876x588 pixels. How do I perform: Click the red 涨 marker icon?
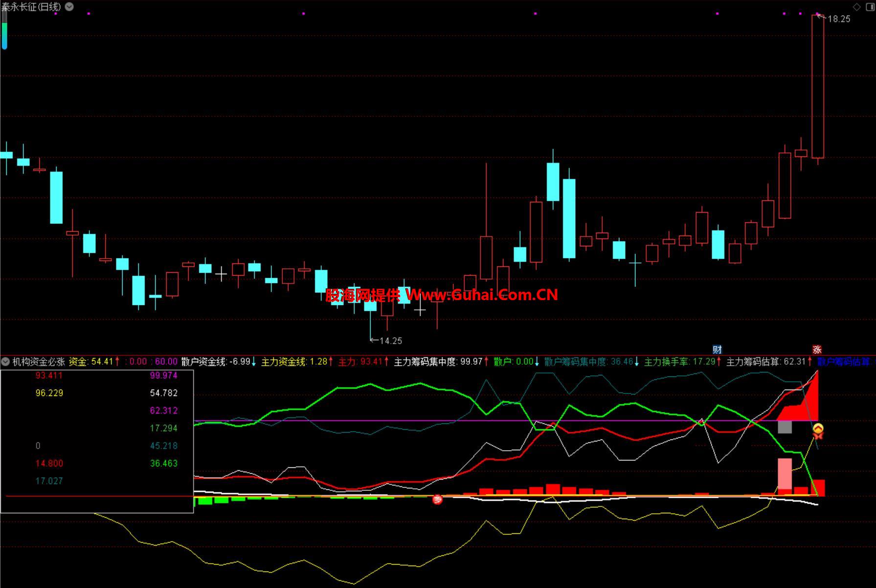pyautogui.click(x=817, y=349)
